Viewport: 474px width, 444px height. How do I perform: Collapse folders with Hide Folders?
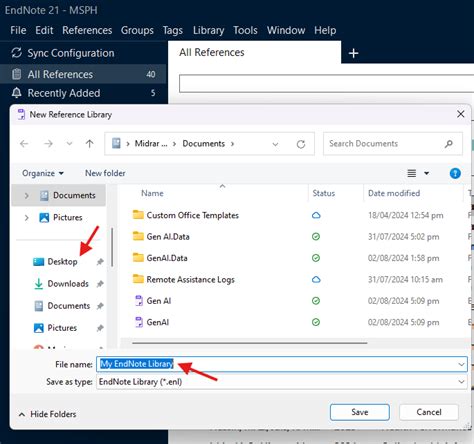point(47,414)
